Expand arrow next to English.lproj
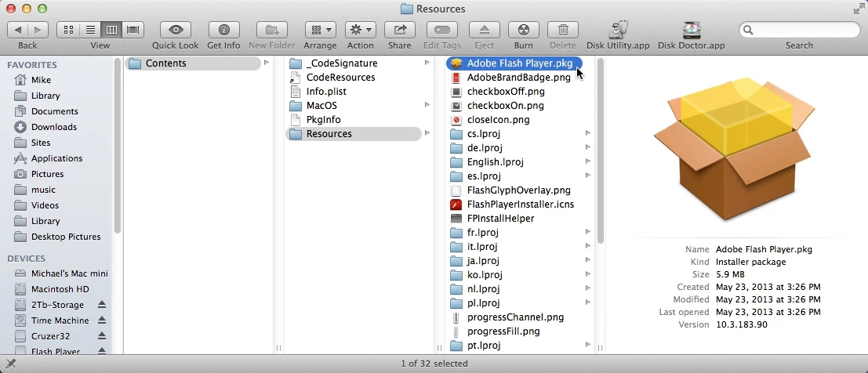 [588, 161]
